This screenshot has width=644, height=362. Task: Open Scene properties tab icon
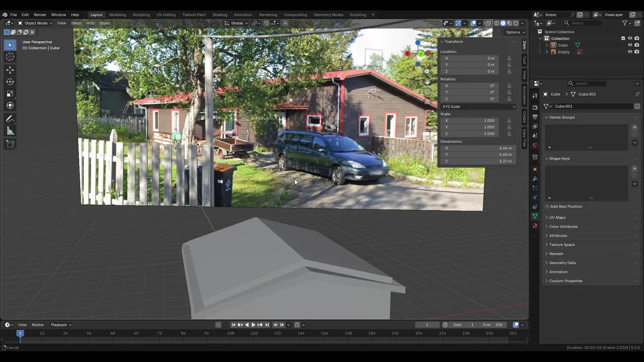pyautogui.click(x=535, y=136)
